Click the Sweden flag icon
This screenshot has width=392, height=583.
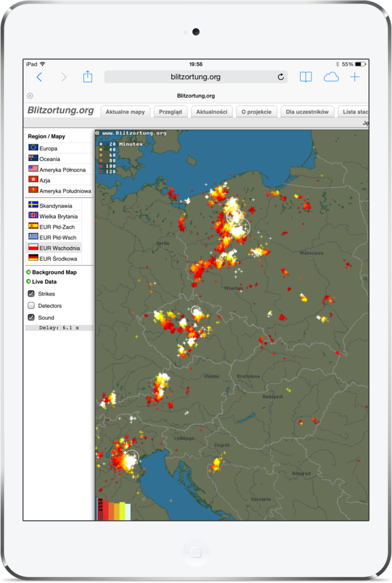(33, 204)
